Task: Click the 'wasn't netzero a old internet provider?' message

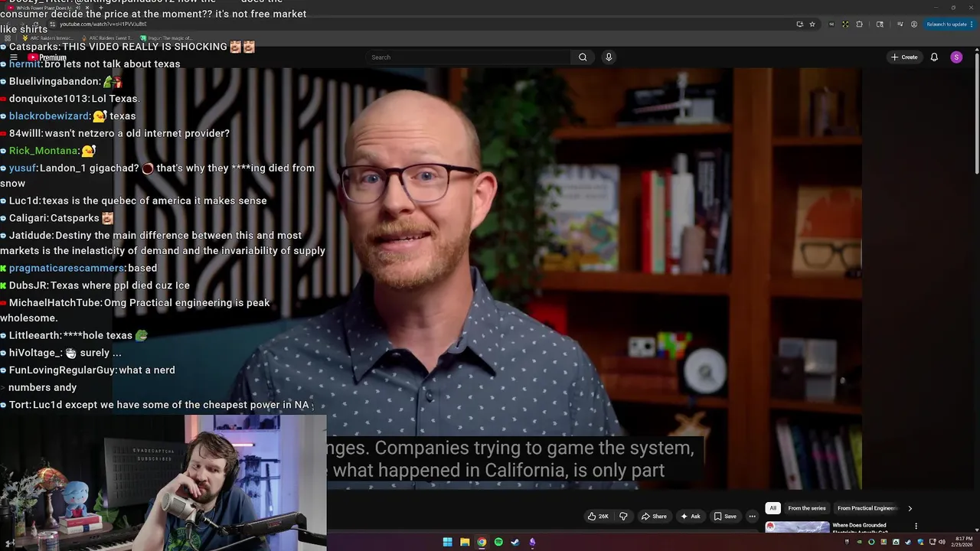Action: [115, 133]
